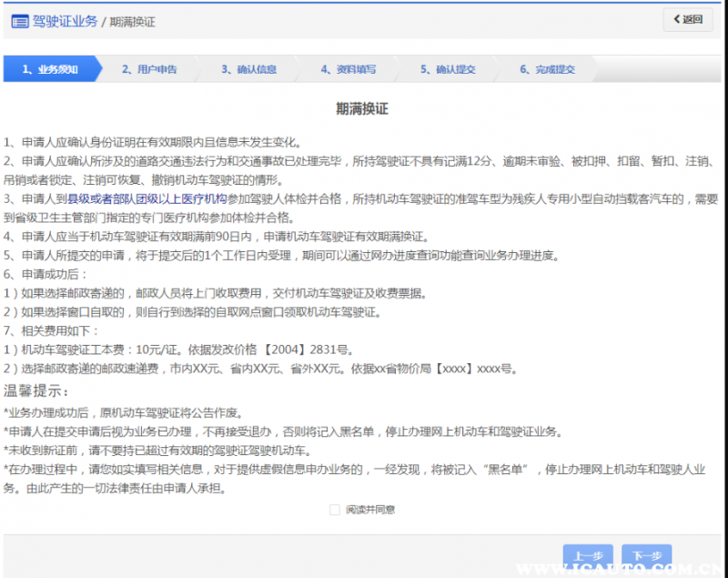The image size is (728, 578).
Task: Click the ICAUTO.COM.CN watermark
Action: tap(619, 569)
